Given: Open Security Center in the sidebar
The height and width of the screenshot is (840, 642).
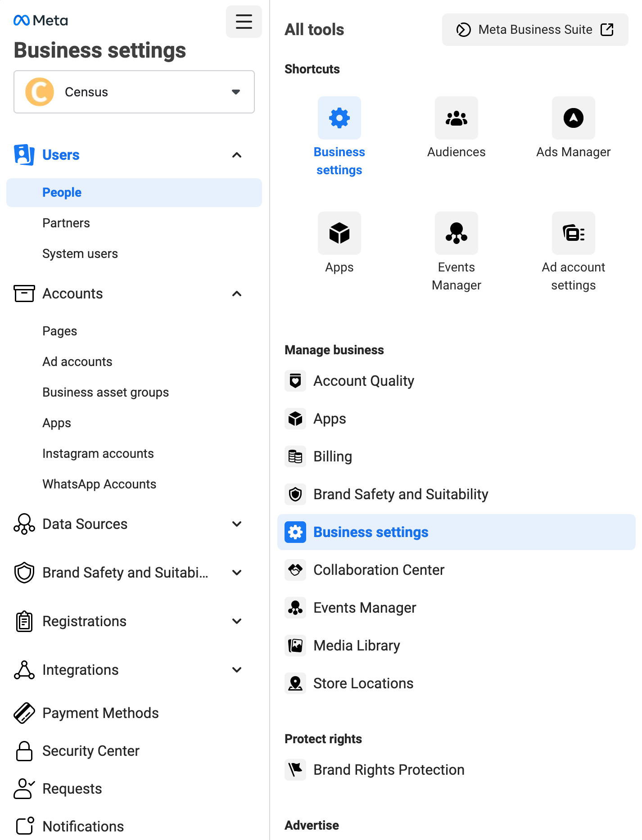Looking at the screenshot, I should click(x=90, y=751).
